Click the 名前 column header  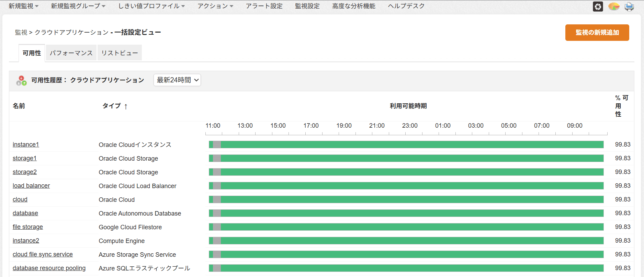click(x=19, y=106)
